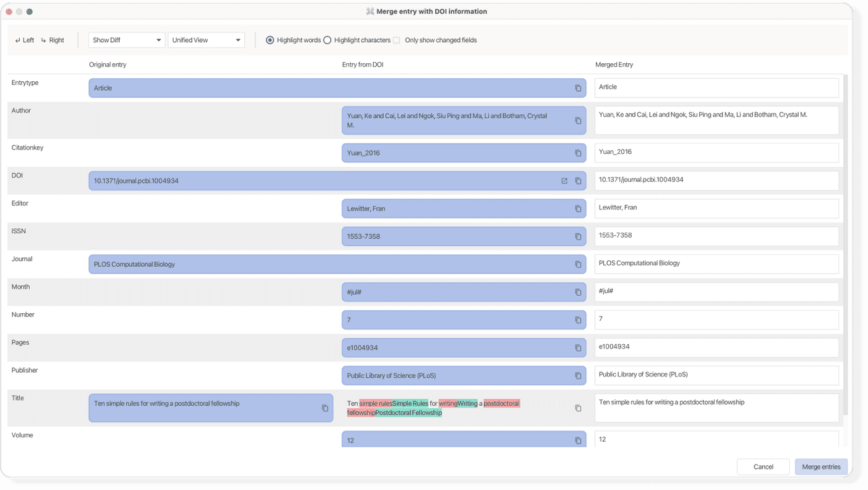The image size is (868, 490).
Task: Click the Left arrow control
Action: pyautogui.click(x=24, y=40)
